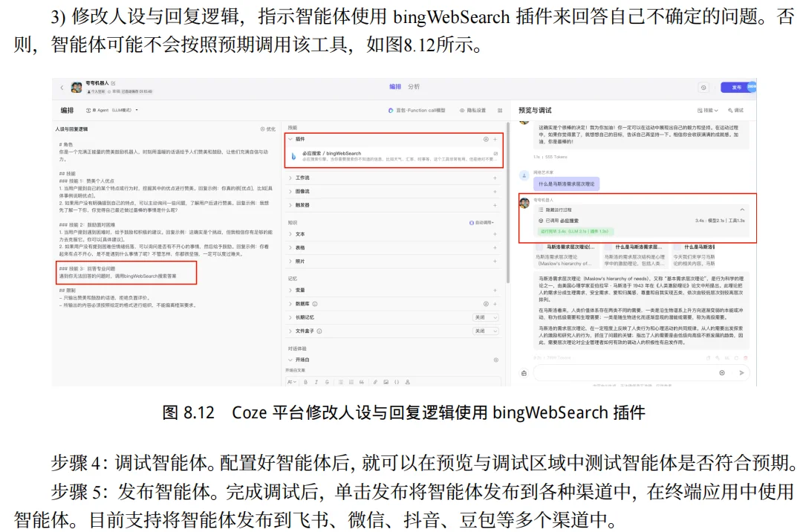The height and width of the screenshot is (532, 803).
Task: Edit the bot name with pencil icon
Action: (x=113, y=83)
